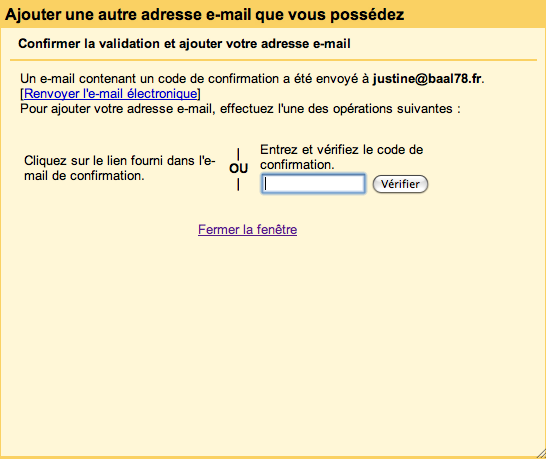Screen dimensions: 546x459
Task: Close the window via Fermer la fenêtre link
Action: pyautogui.click(x=248, y=230)
